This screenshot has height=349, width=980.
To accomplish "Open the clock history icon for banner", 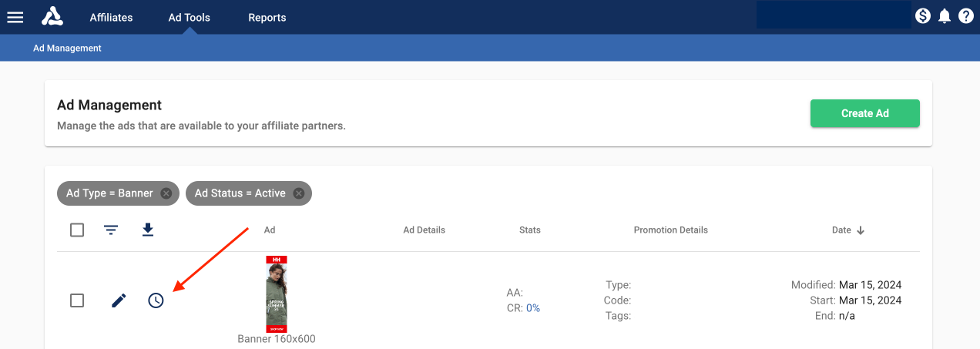I will [156, 300].
